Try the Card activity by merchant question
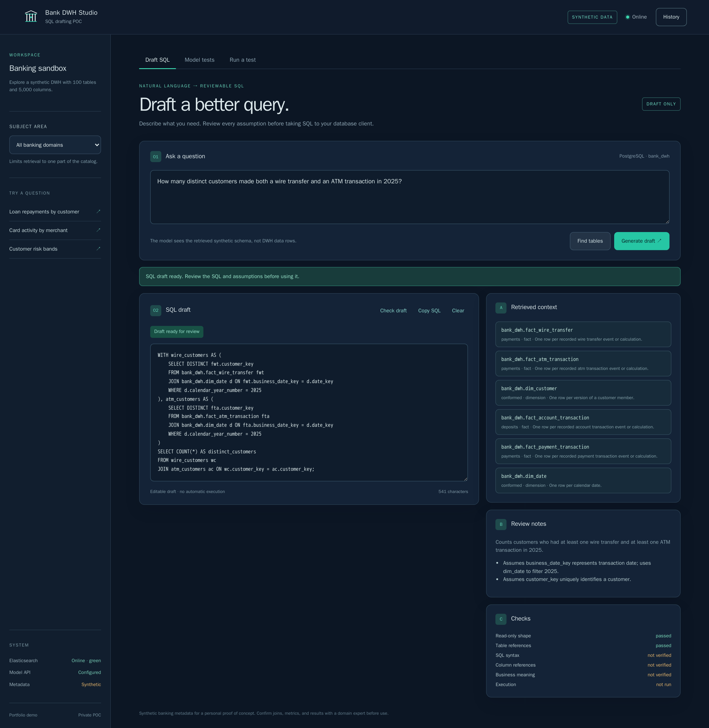 (x=55, y=230)
